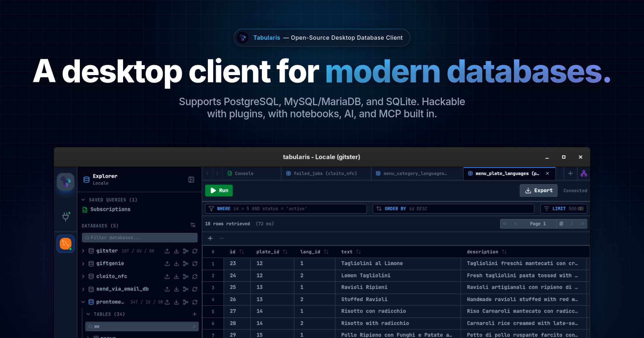Collapse the Explorer panel with the sidebar icon
Viewport: 644px width, 338px height.
tap(191, 180)
